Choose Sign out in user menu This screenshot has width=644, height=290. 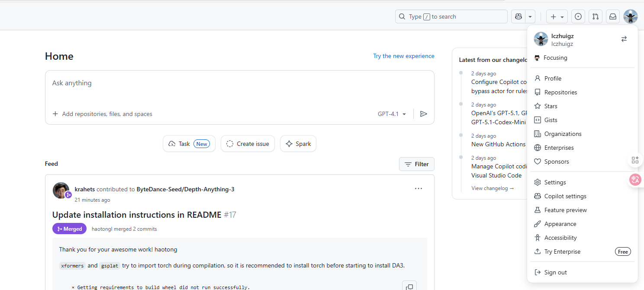[555, 272]
